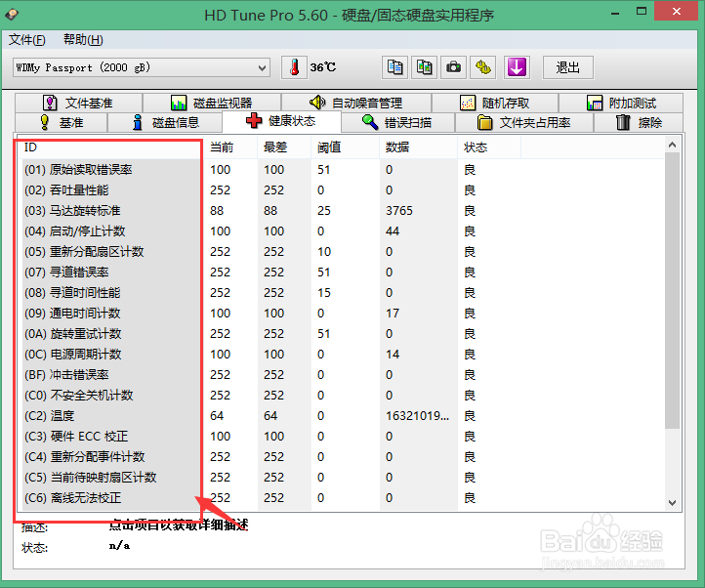Click the thermometer temperature icon

(x=294, y=67)
